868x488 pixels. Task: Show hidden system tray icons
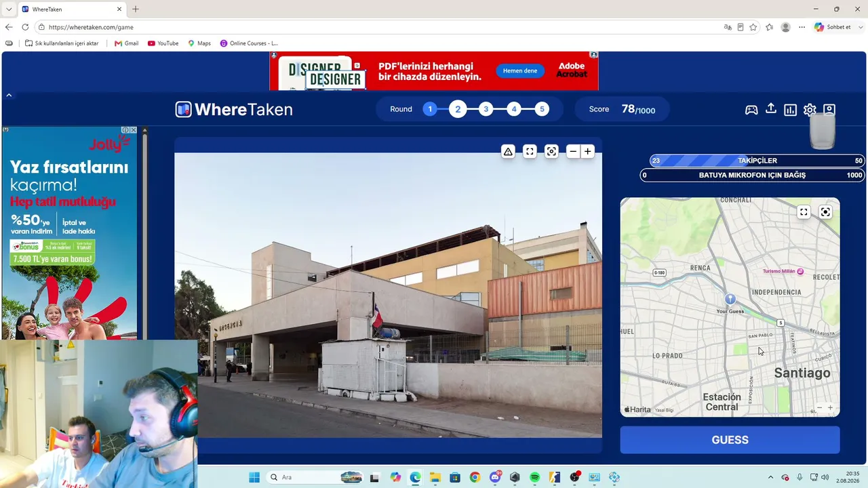click(770, 477)
